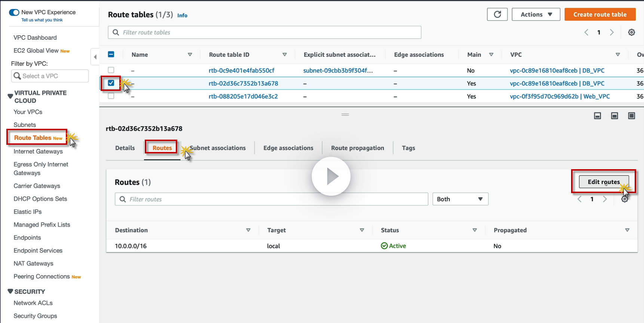644x323 pixels.
Task: Click Create route table button
Action: (x=600, y=14)
